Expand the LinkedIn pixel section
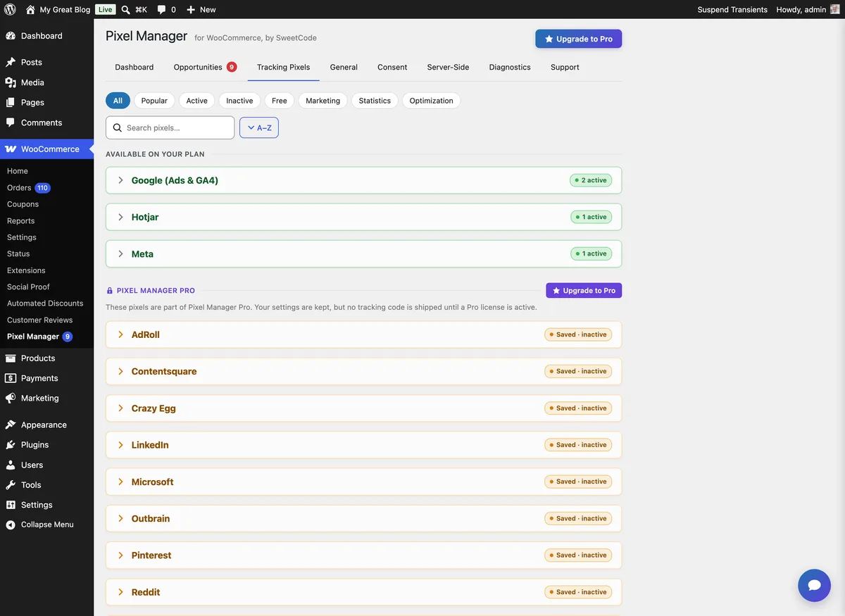This screenshot has height=616, width=845. 363,445
